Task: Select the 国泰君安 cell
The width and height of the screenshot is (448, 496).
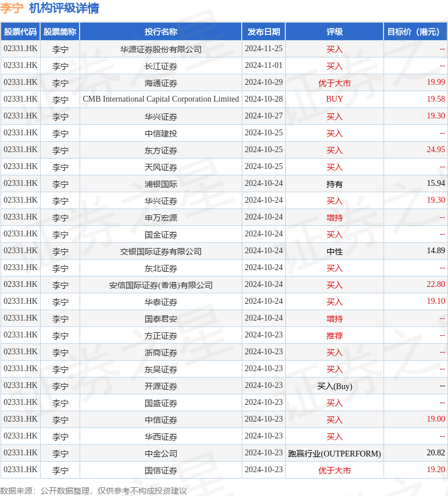Action: (x=161, y=318)
